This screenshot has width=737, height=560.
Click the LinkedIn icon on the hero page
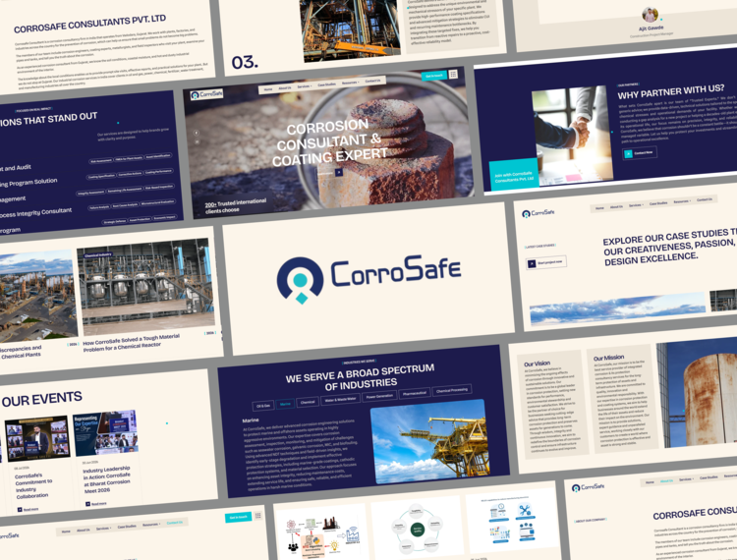tap(198, 141)
